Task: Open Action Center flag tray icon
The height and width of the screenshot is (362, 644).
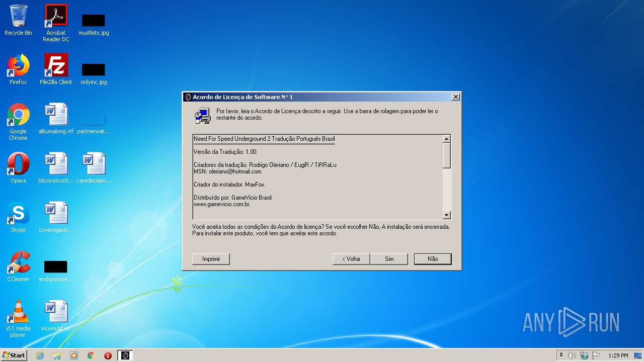Action: click(x=596, y=355)
